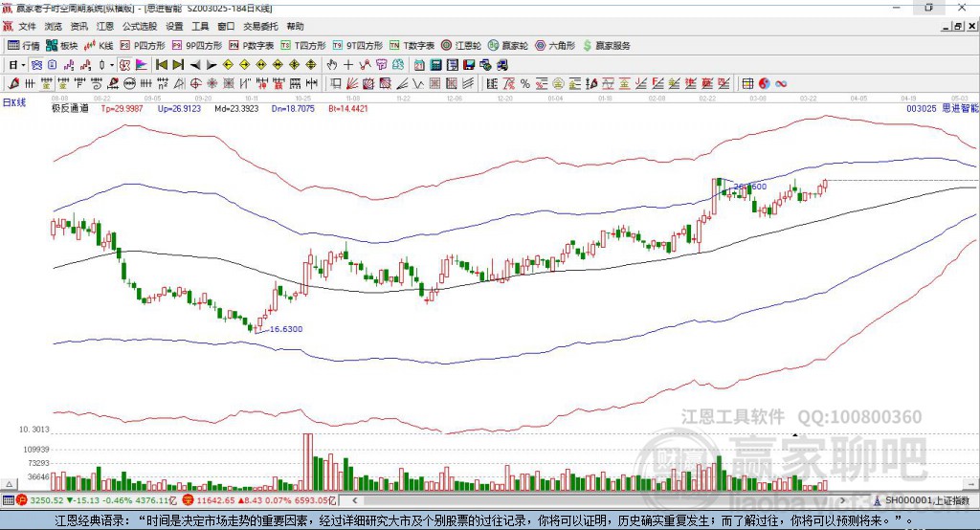Open the 江恩轮 wheel tool
The height and width of the screenshot is (530, 980).
(x=461, y=46)
